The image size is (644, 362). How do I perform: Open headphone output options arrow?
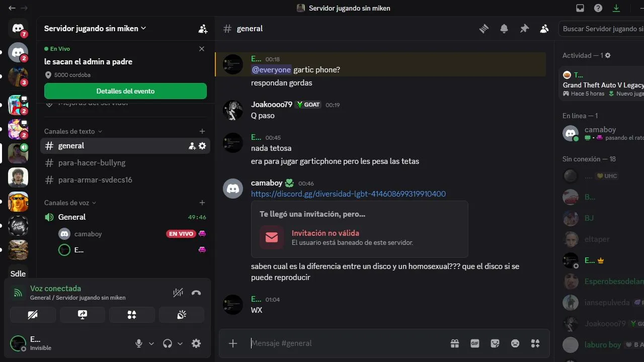180,343
